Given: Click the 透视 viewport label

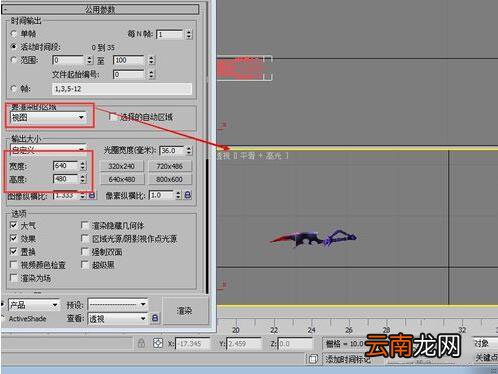Looking at the screenshot, I should [x=223, y=156].
